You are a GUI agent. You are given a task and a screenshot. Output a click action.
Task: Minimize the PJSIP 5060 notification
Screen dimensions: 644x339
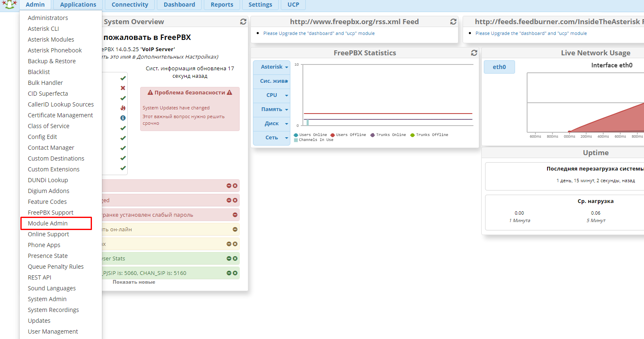pos(229,273)
